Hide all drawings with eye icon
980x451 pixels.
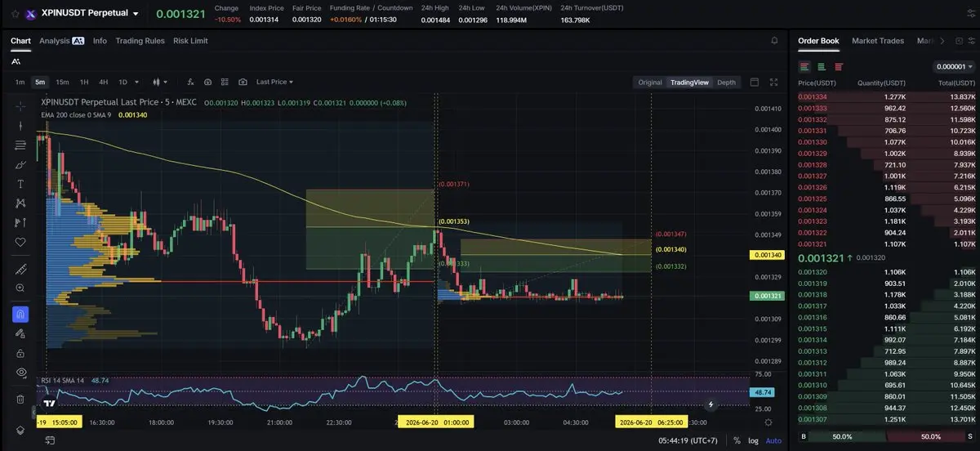tap(20, 373)
